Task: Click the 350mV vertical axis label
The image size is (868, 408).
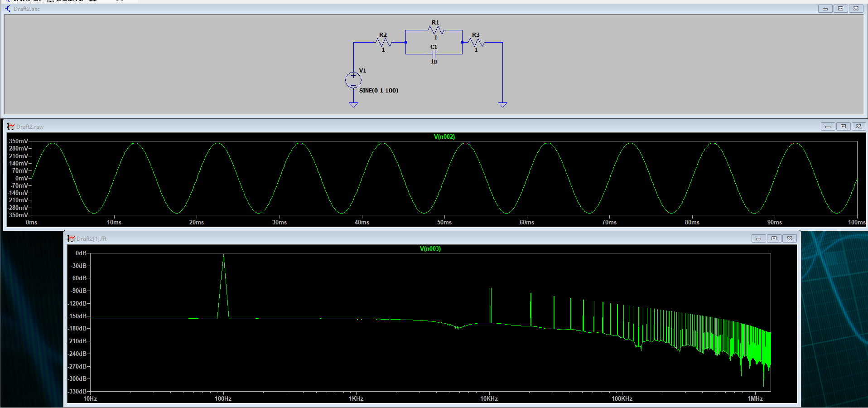Action: [x=19, y=141]
